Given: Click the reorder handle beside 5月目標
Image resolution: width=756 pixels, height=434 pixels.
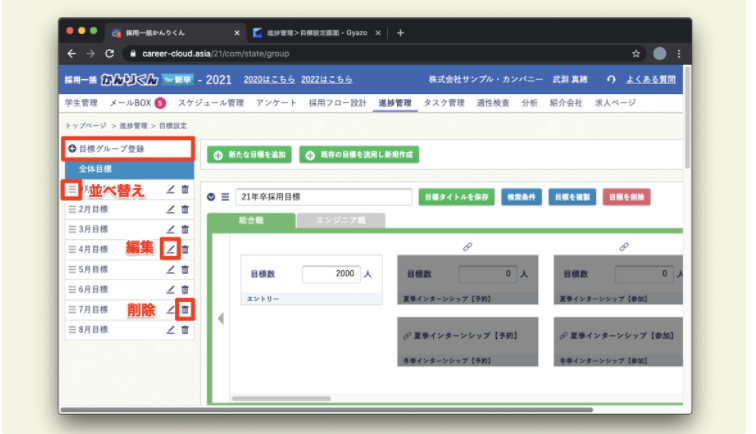Looking at the screenshot, I should point(72,270).
